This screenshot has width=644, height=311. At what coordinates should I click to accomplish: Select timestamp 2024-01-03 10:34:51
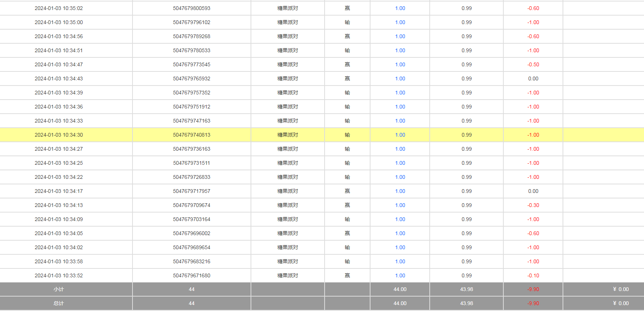coord(58,50)
